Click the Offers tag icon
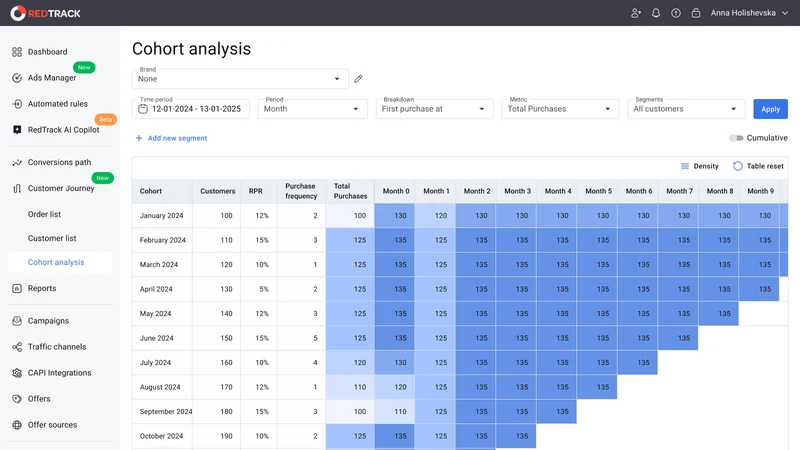This screenshot has width=800, height=450. pos(17,399)
